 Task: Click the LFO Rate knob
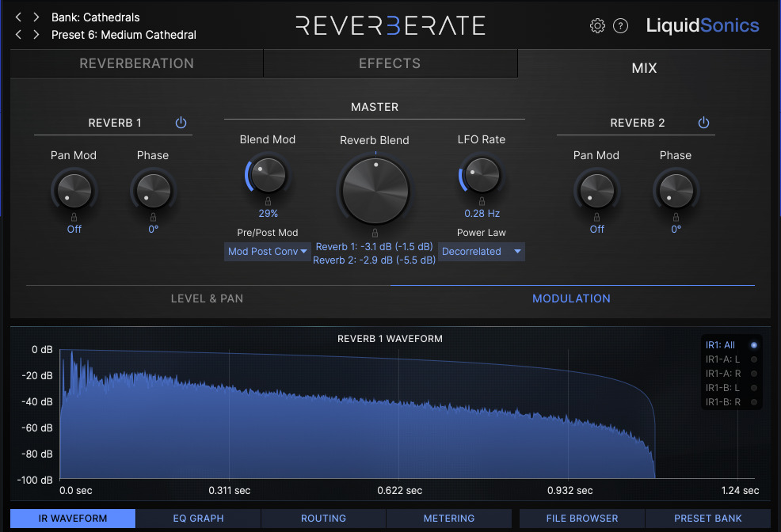coord(482,175)
